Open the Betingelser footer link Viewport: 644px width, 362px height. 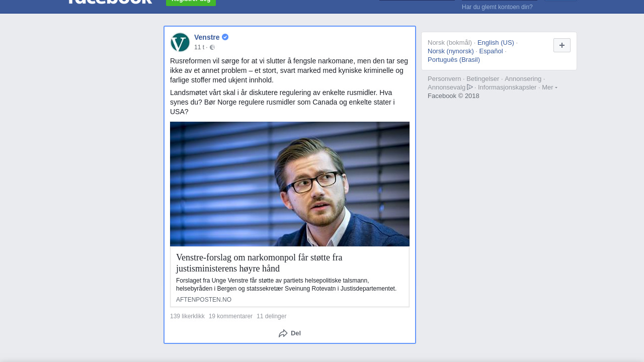(x=483, y=79)
